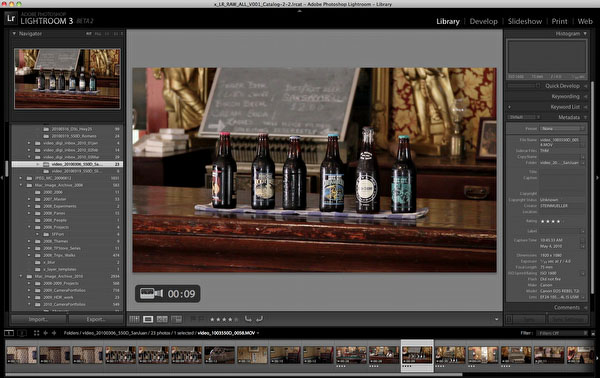Viewport: 600px width, 378px height.
Task: Click the Export button
Action: [96, 319]
